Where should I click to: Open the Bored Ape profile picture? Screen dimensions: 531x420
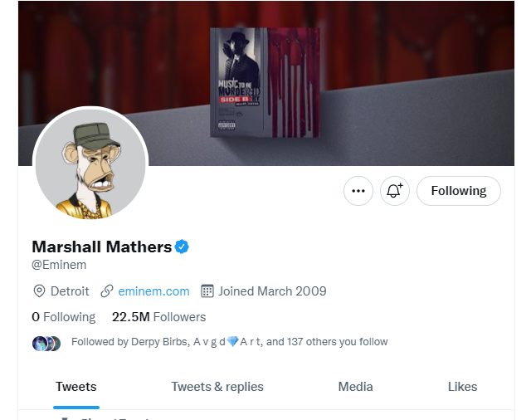90,164
